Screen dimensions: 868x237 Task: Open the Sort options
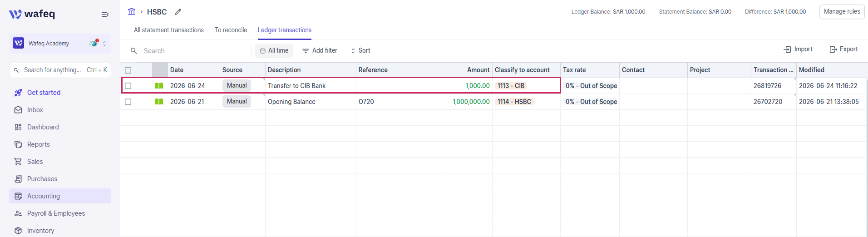pyautogui.click(x=360, y=50)
